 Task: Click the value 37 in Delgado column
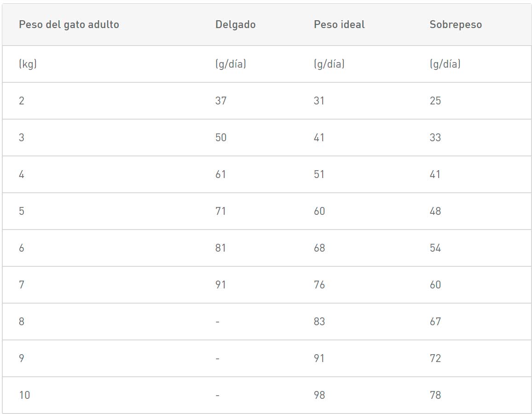221,101
